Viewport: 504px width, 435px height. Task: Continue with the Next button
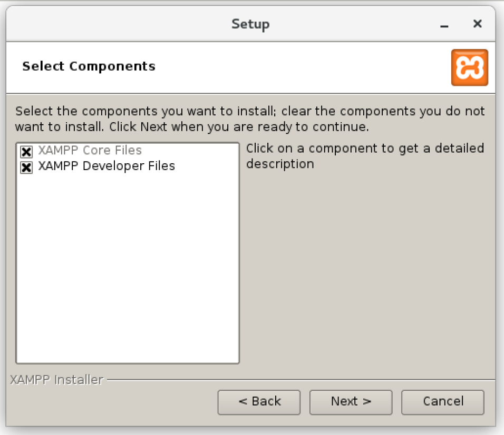tap(351, 402)
